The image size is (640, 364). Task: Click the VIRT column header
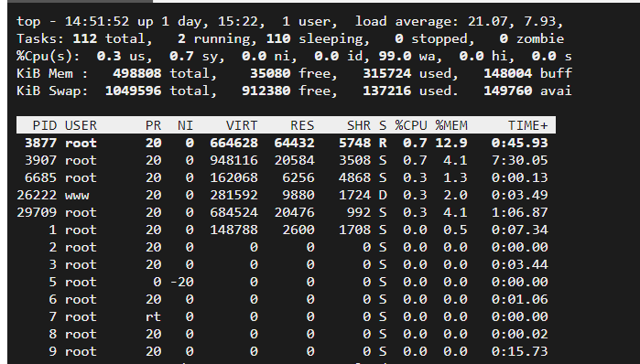(242, 125)
